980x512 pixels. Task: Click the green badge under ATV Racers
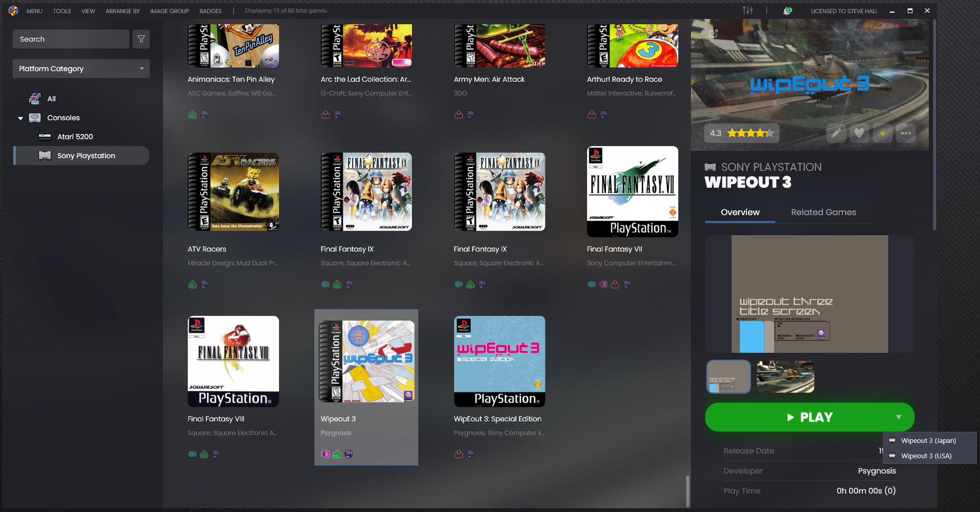(x=193, y=284)
